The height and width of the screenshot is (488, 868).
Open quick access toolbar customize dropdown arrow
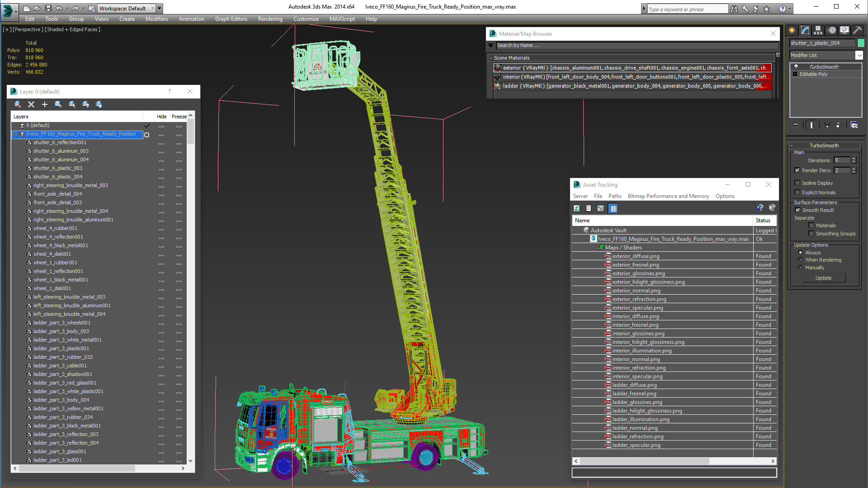[x=160, y=8]
